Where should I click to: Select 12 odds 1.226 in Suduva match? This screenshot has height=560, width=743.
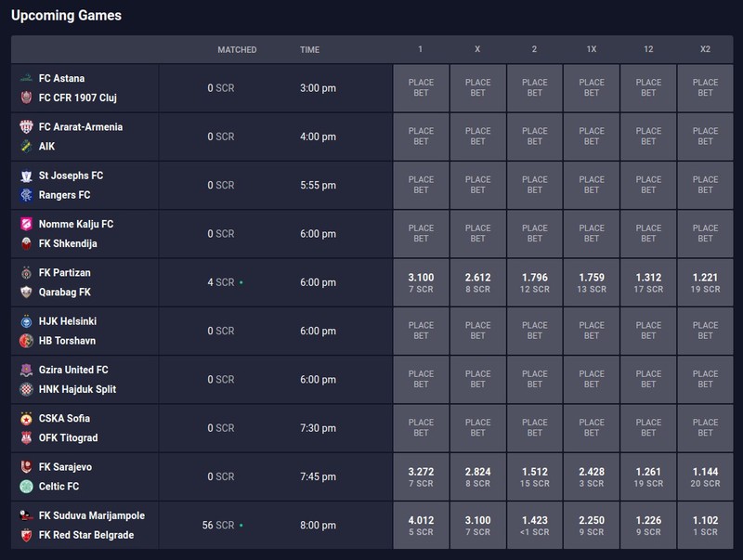point(648,526)
